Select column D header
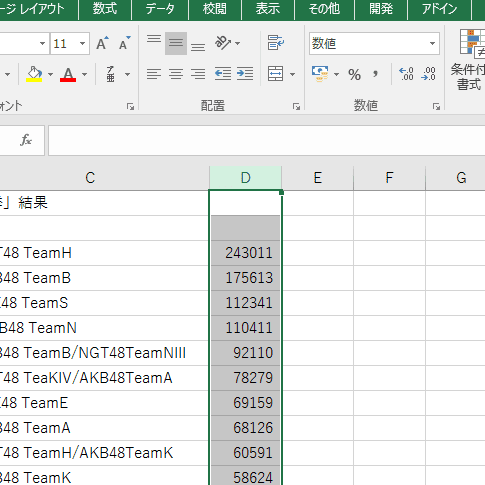The width and height of the screenshot is (485, 485). pos(245,178)
